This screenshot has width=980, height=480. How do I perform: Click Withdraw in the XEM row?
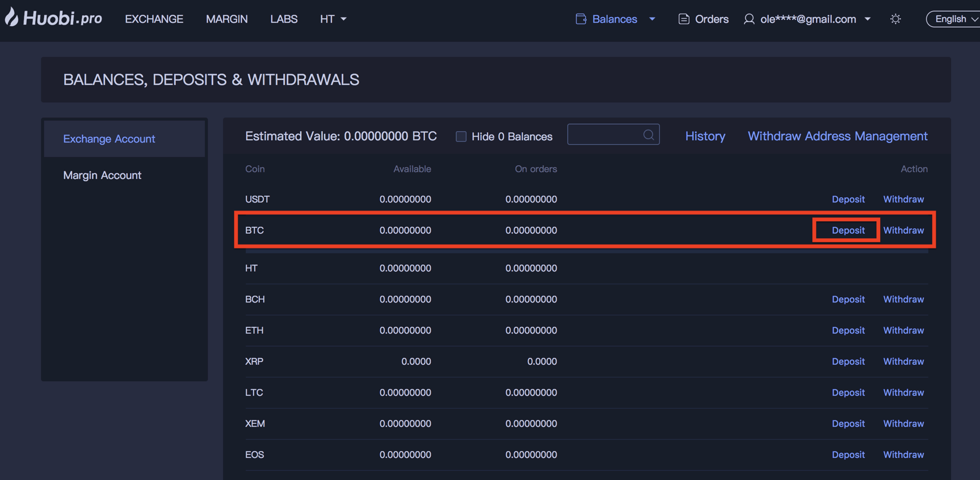point(903,424)
